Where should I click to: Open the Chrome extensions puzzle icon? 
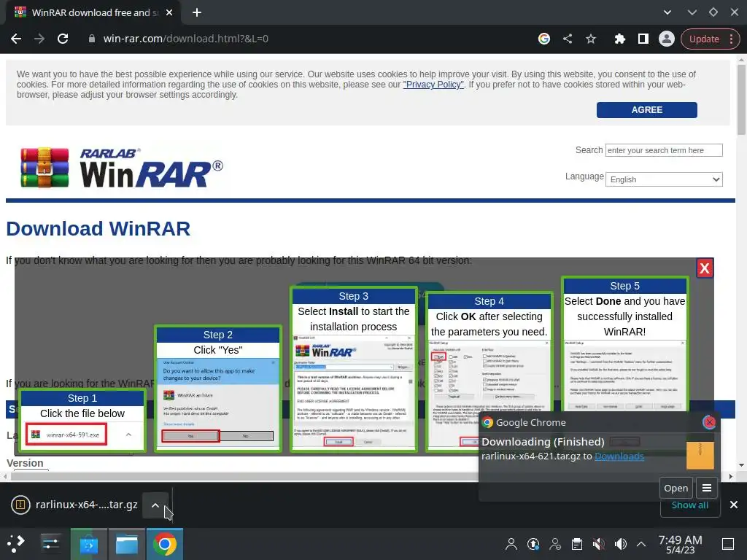tap(619, 39)
